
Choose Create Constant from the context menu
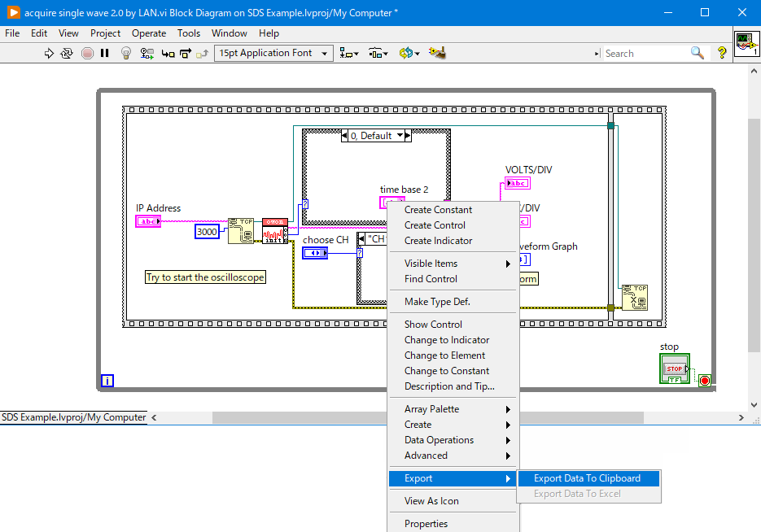453,210
